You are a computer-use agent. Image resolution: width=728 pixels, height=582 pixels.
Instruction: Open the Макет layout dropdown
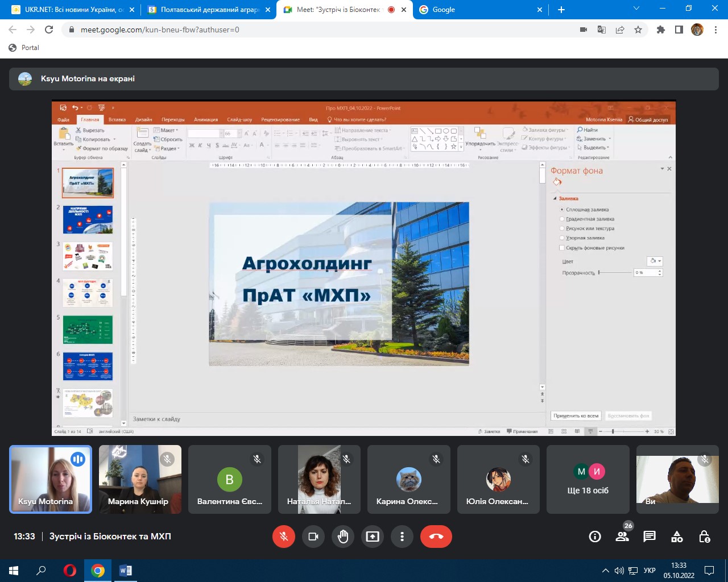pyautogui.click(x=166, y=131)
